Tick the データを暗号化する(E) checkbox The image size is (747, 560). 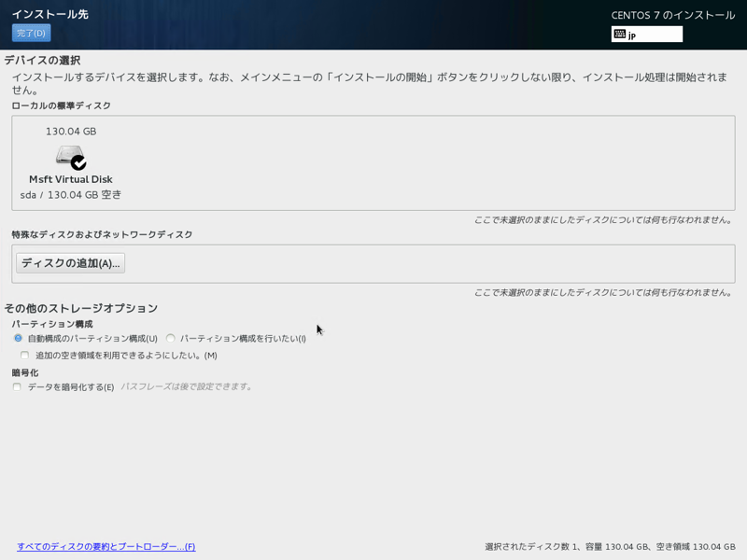click(17, 386)
